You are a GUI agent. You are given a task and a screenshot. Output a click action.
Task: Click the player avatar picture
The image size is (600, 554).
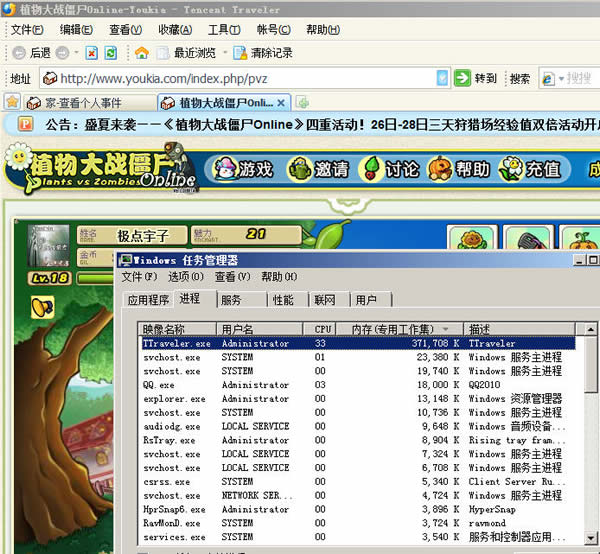coord(49,245)
